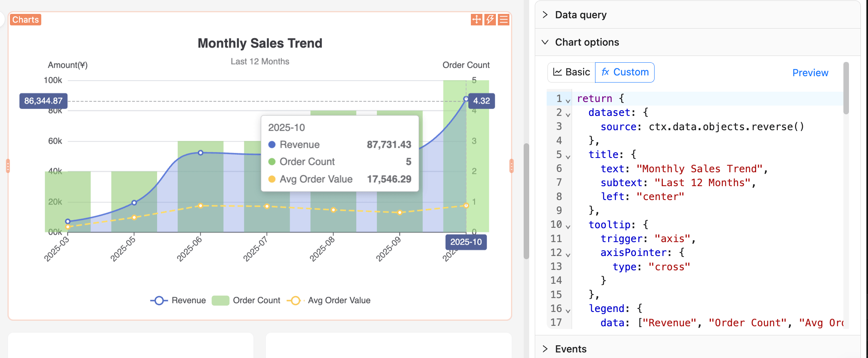The width and height of the screenshot is (868, 358).
Task: Click the Avg Order Value point at 2025-08
Action: 333,210
